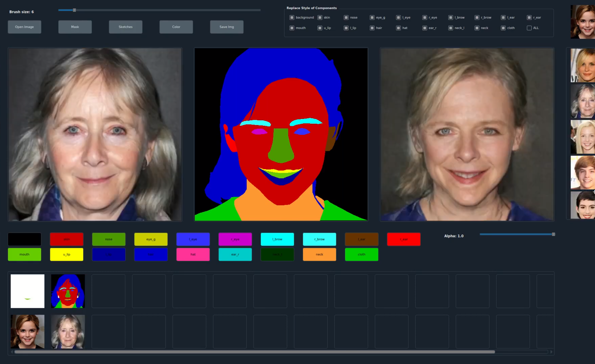Image resolution: width=595 pixels, height=364 pixels.
Task: Select the pink hat swatch
Action: (x=193, y=254)
